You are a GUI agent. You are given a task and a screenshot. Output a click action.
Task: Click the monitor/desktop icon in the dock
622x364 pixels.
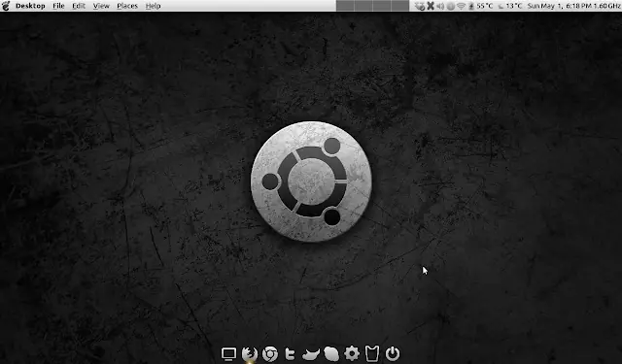[229, 353]
